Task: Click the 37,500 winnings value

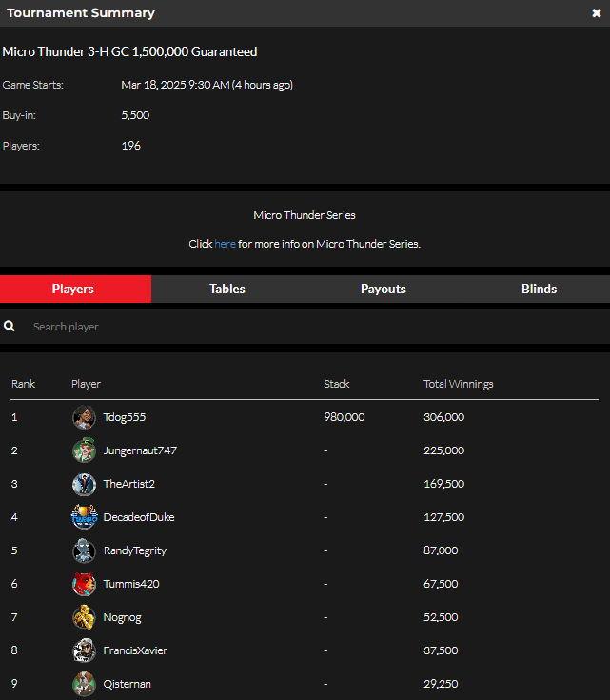Action: 441,650
